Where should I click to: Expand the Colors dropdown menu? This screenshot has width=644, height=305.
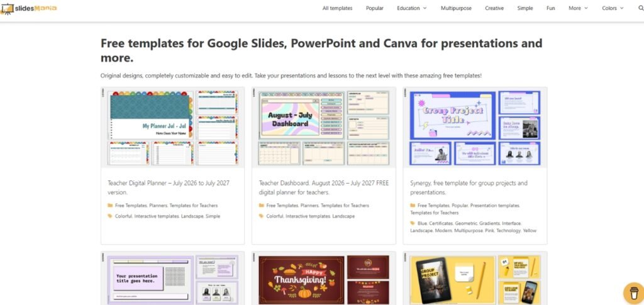[x=613, y=8]
